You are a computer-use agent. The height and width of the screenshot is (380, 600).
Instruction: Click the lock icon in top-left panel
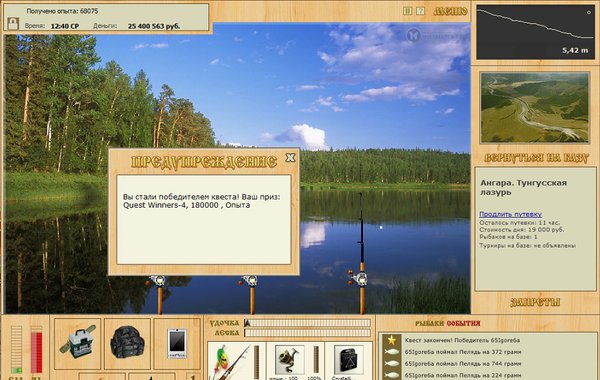(13, 23)
